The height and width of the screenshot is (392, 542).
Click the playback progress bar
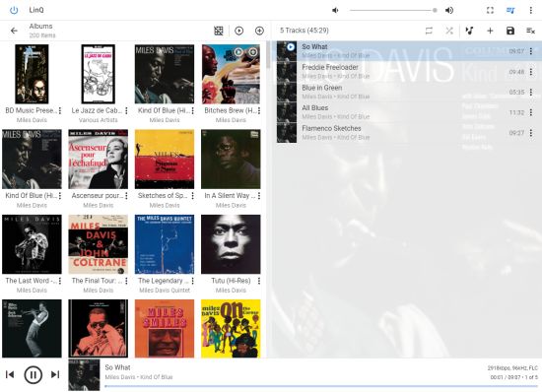point(321,386)
